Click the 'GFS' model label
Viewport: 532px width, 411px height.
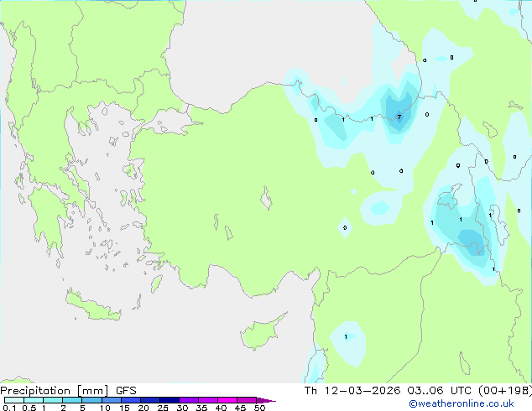[x=126, y=391]
